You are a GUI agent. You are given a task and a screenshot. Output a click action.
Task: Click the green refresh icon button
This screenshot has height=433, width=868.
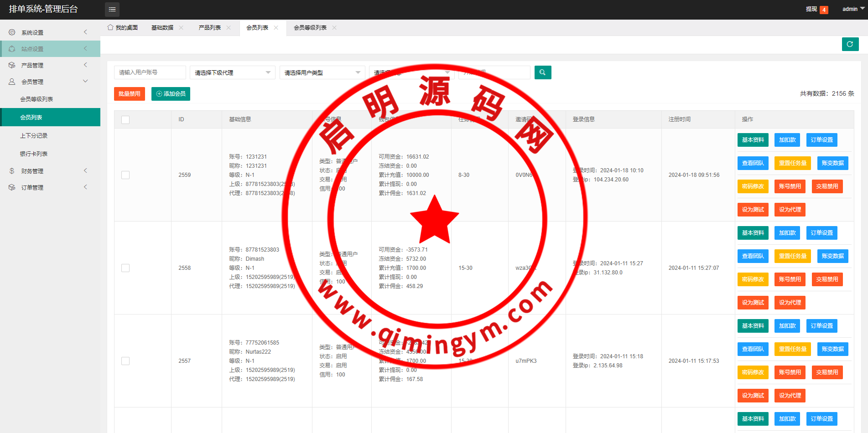[850, 44]
